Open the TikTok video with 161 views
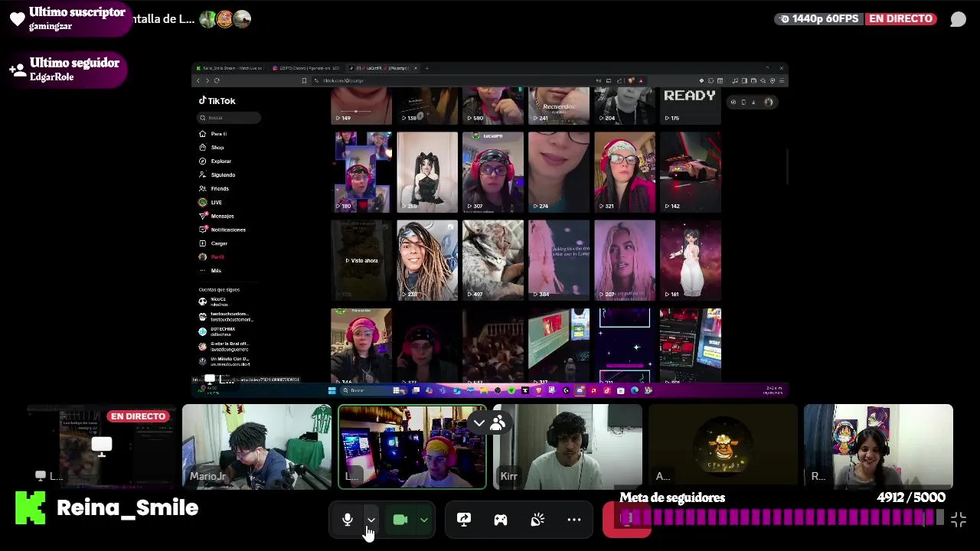The width and height of the screenshot is (980, 551). point(691,260)
